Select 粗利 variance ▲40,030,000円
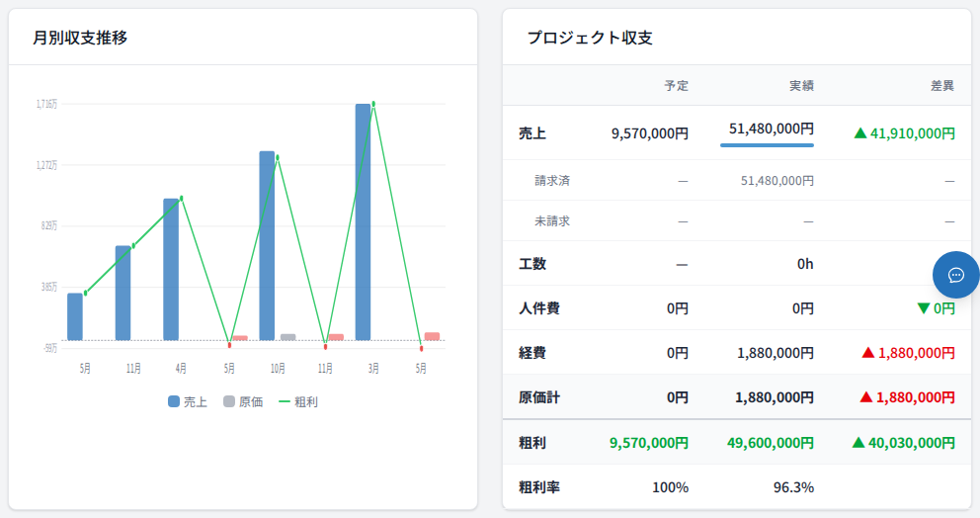This screenshot has height=518, width=980. (904, 443)
